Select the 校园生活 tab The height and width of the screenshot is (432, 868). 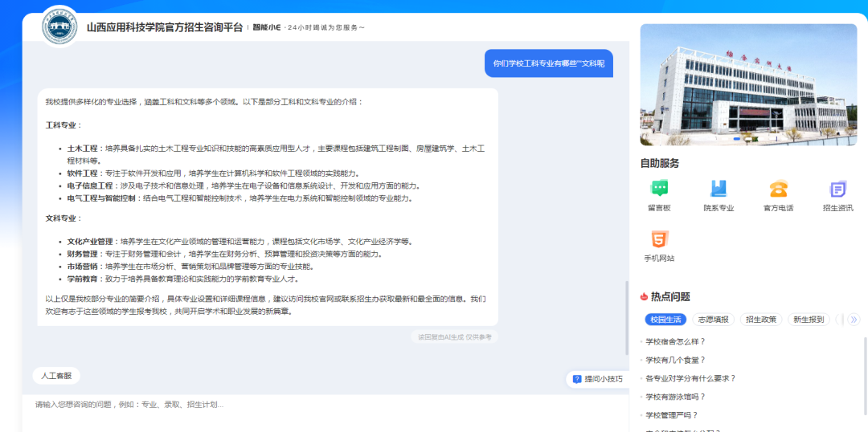[x=665, y=320]
